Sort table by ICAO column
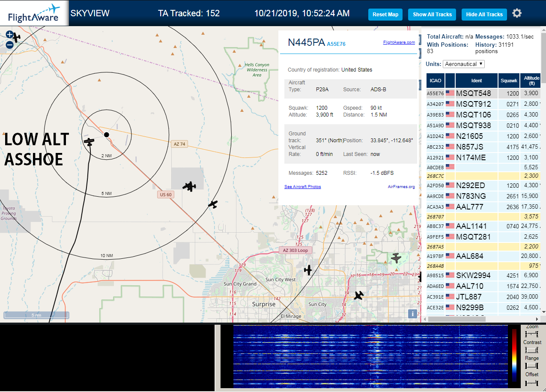 pos(436,81)
